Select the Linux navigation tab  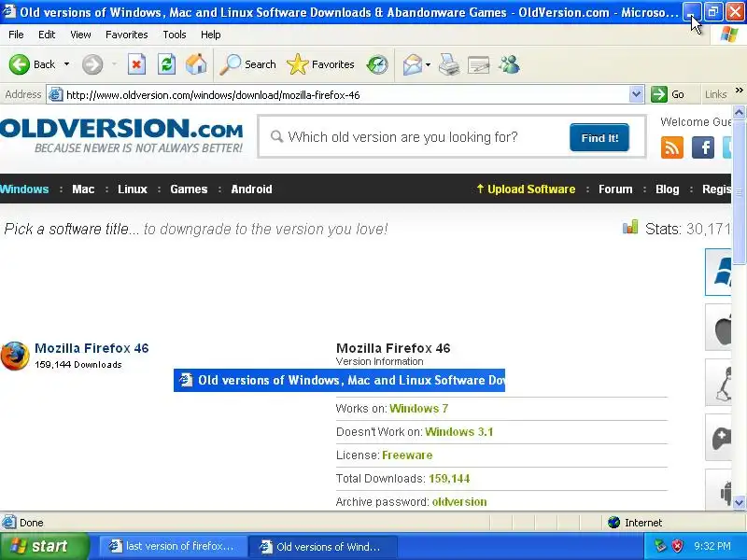[x=133, y=189]
